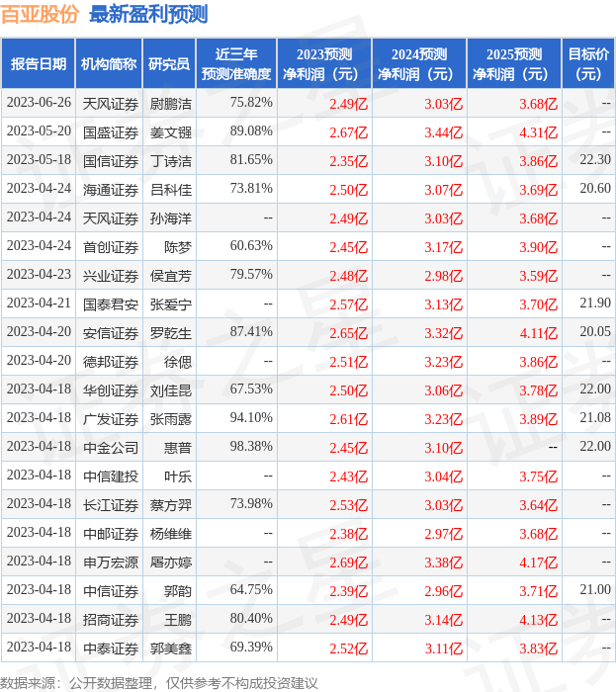Image resolution: width=616 pixels, height=692 pixels.
Task: Click institution 海通证券
Action: (x=111, y=190)
